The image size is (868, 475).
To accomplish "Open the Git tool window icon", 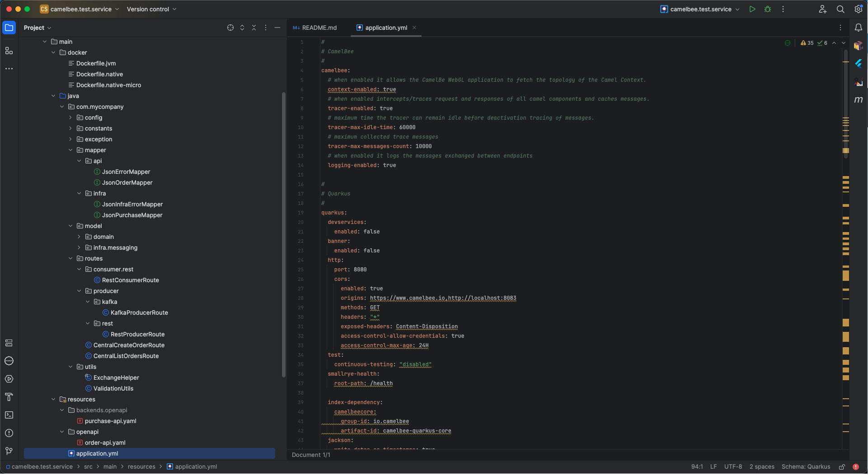I will click(x=9, y=451).
